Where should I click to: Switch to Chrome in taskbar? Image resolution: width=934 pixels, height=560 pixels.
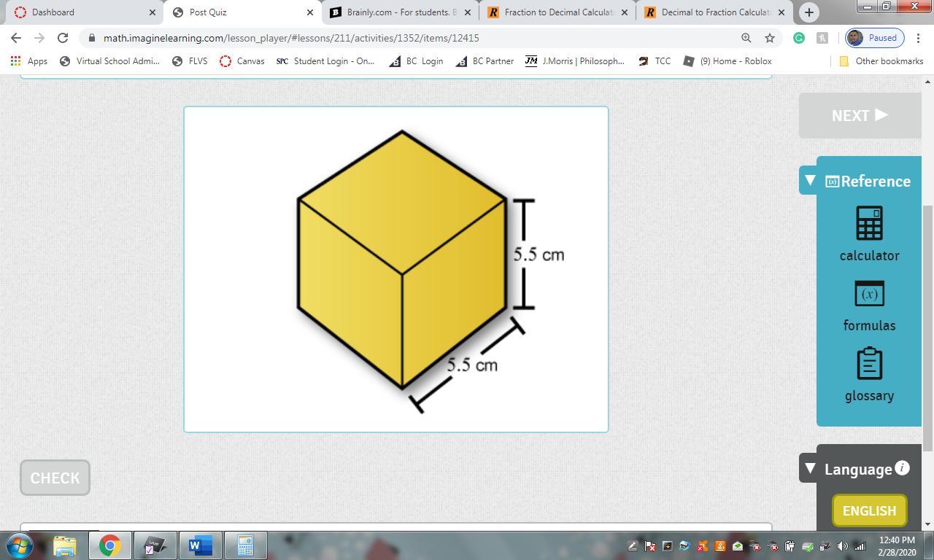[110, 545]
